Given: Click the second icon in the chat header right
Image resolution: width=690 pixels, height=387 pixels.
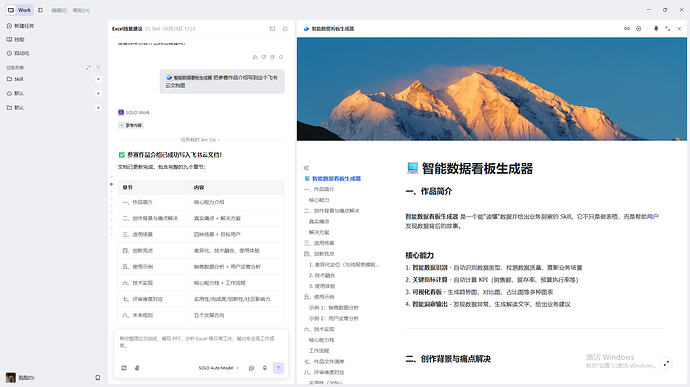Looking at the screenshot, I should (285, 29).
